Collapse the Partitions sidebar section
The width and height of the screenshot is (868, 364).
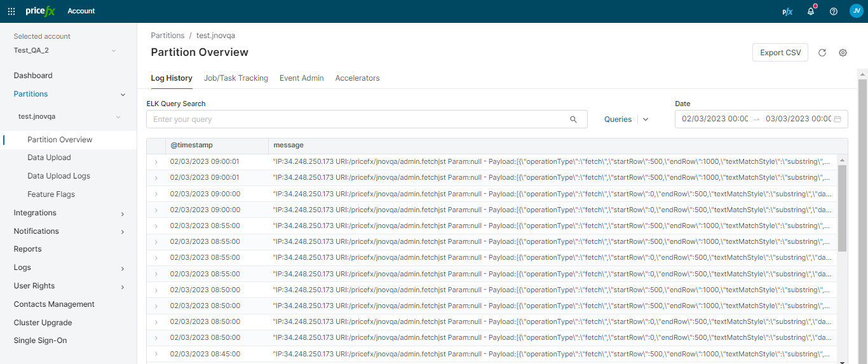click(x=123, y=95)
